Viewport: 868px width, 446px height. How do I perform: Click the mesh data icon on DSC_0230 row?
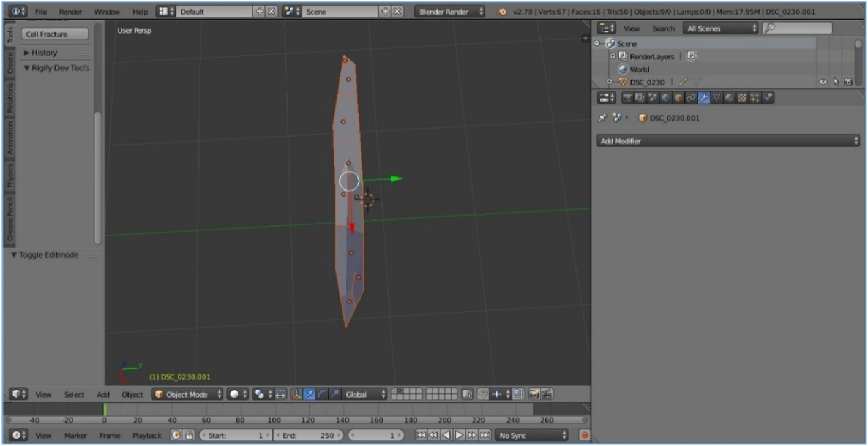coord(696,81)
